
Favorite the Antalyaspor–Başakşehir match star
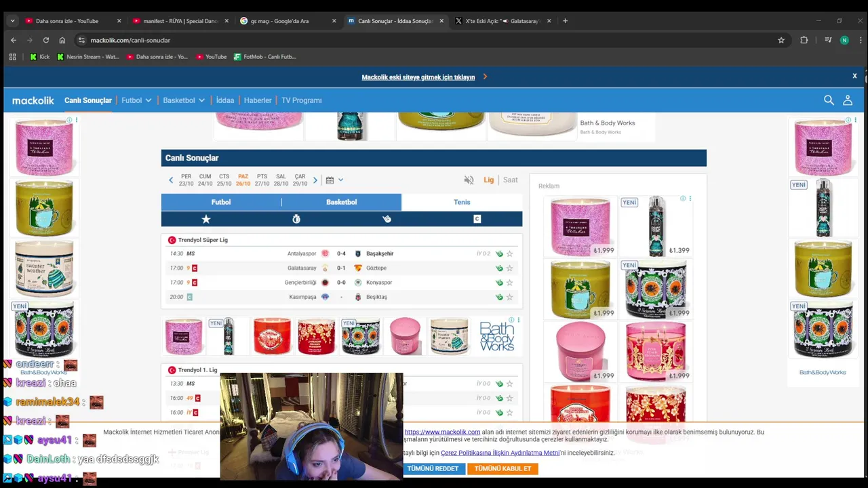[x=509, y=253]
